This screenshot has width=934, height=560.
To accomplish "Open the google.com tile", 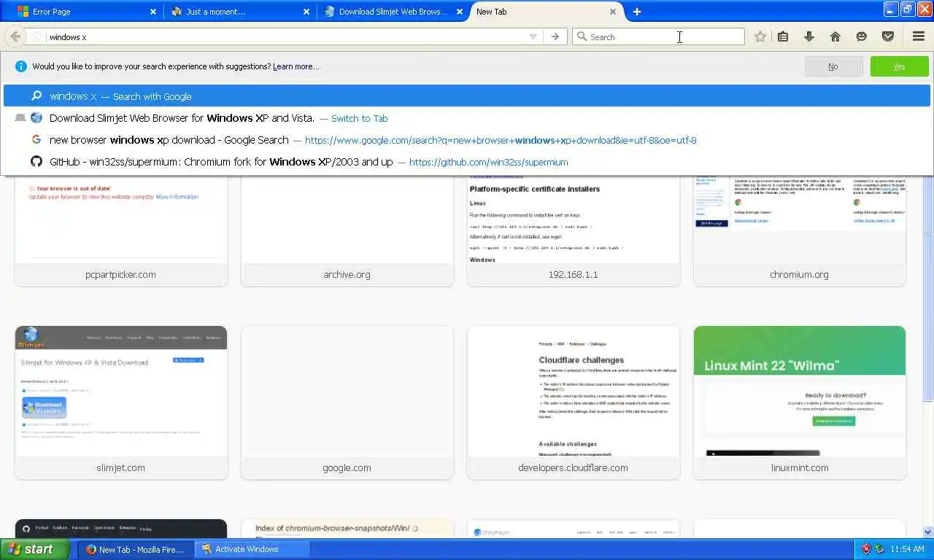I will tap(347, 402).
